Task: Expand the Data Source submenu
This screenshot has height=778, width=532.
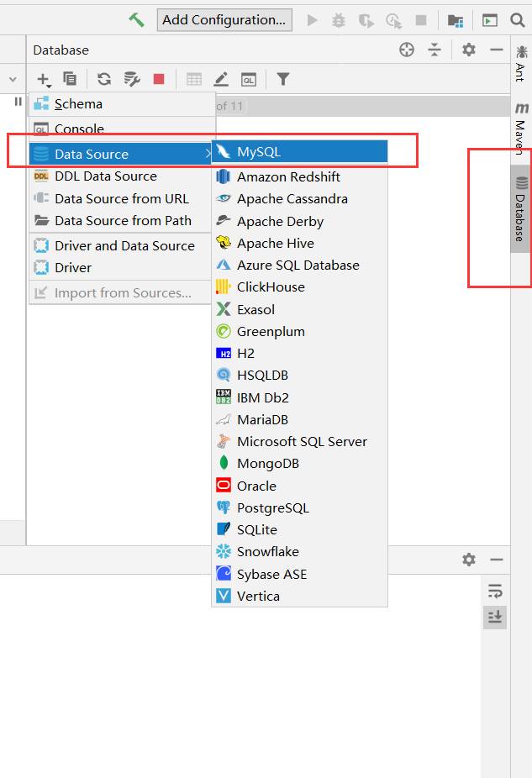Action: coord(121,155)
